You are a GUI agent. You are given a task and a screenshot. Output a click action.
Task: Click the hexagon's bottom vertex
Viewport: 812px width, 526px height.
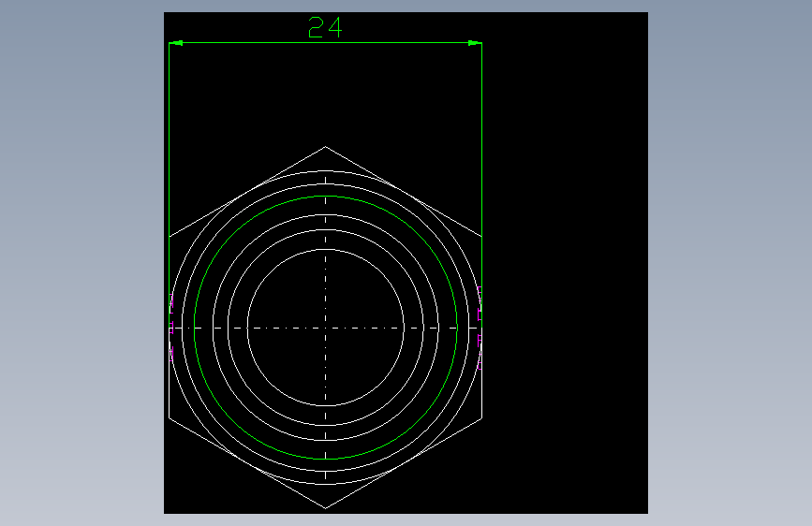[325, 508]
